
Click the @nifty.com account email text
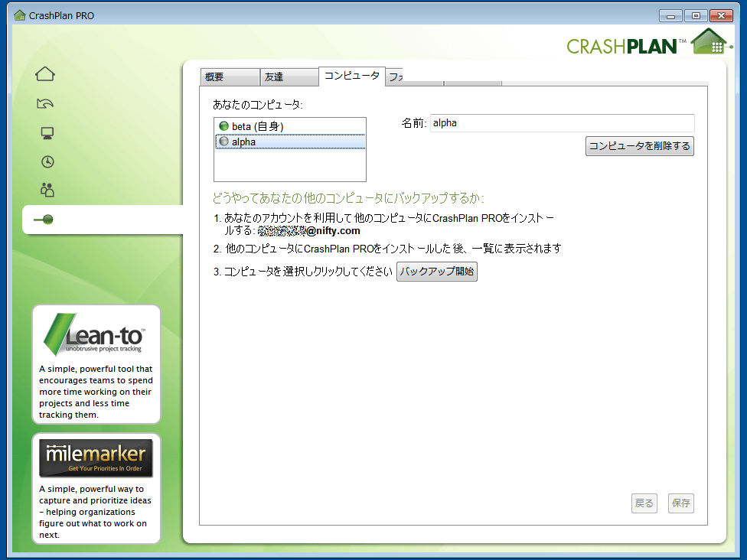(x=308, y=231)
